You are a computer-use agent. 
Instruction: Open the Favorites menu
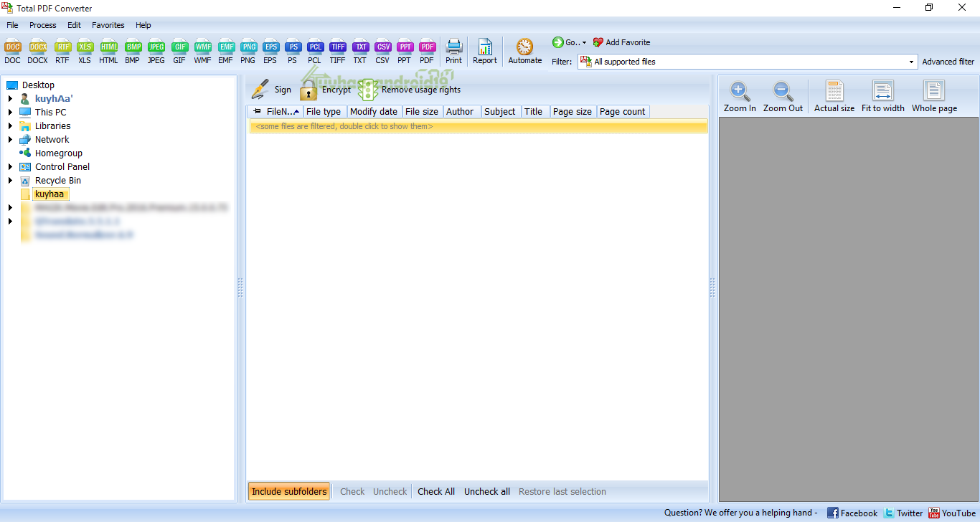(x=108, y=25)
